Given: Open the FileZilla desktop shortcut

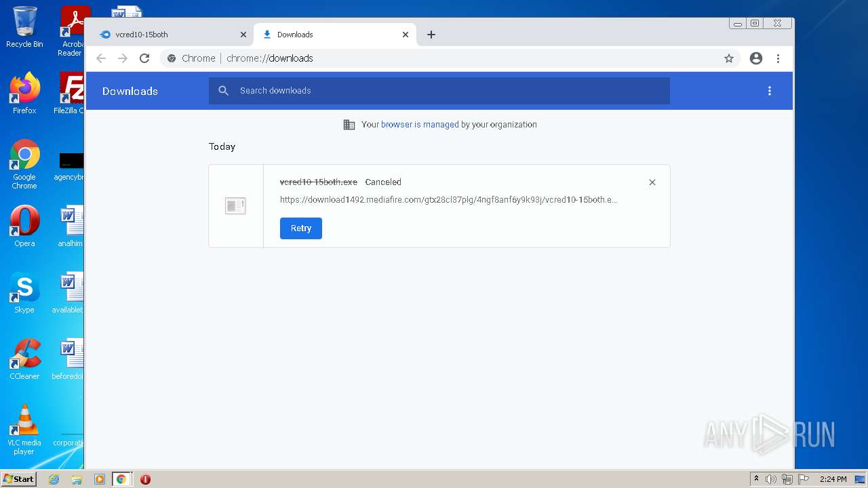Looking at the screenshot, I should point(70,94).
